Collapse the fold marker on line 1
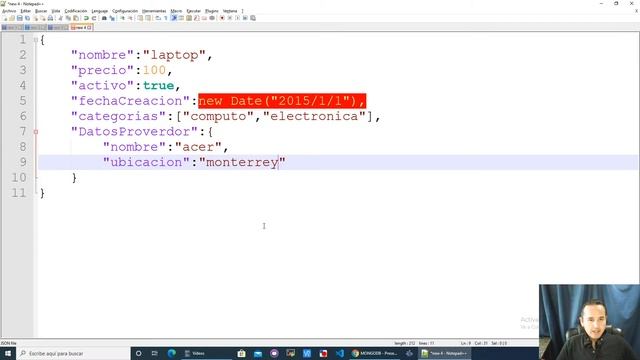This screenshot has height=360, width=640. [36, 40]
